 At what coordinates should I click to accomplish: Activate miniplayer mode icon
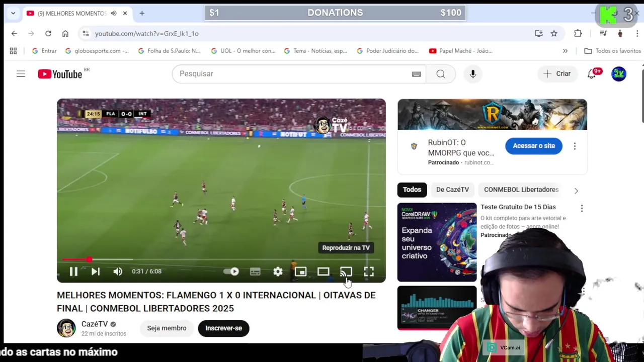tap(300, 271)
